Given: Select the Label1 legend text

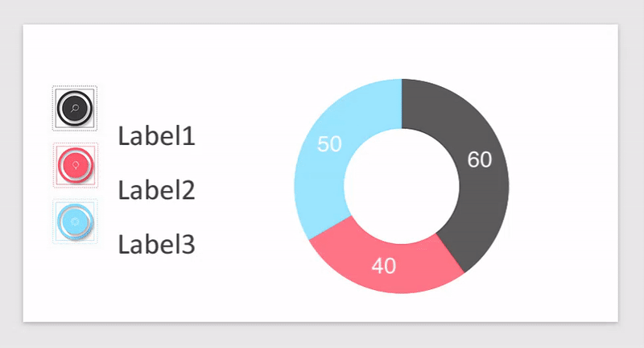Looking at the screenshot, I should point(157,136).
